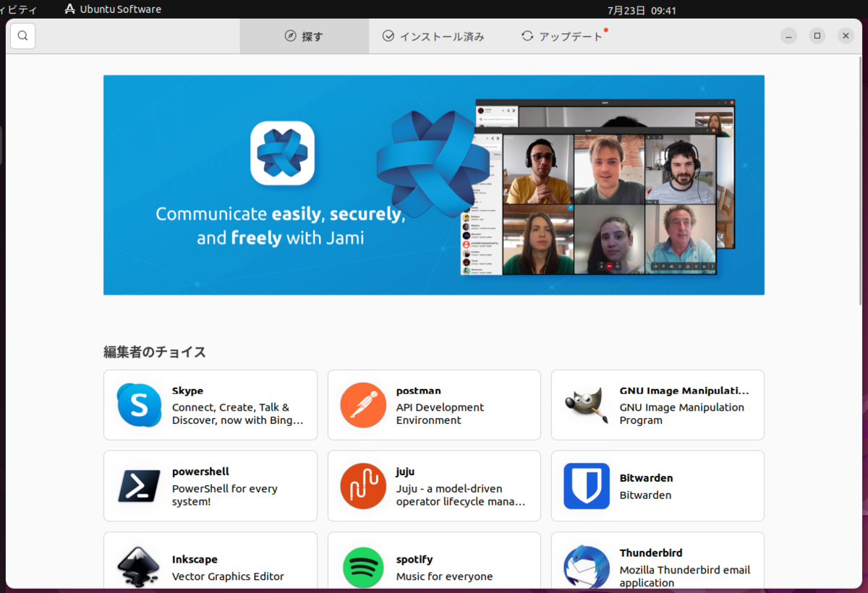Image resolution: width=868 pixels, height=593 pixels.
Task: Click the GIMP mascot icon
Action: coord(587,405)
